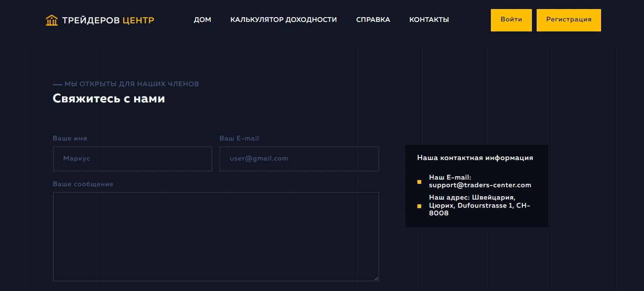Screen dimensions: 644x291
Task: Click the Свяжитесь с нами heading
Action: 109,99
